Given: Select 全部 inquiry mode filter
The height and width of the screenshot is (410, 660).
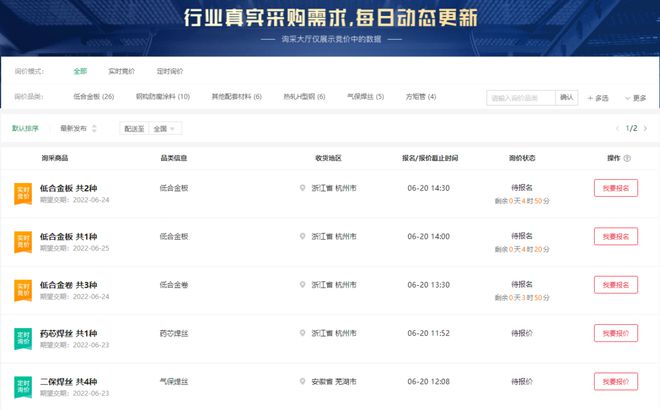Looking at the screenshot, I should (x=80, y=72).
